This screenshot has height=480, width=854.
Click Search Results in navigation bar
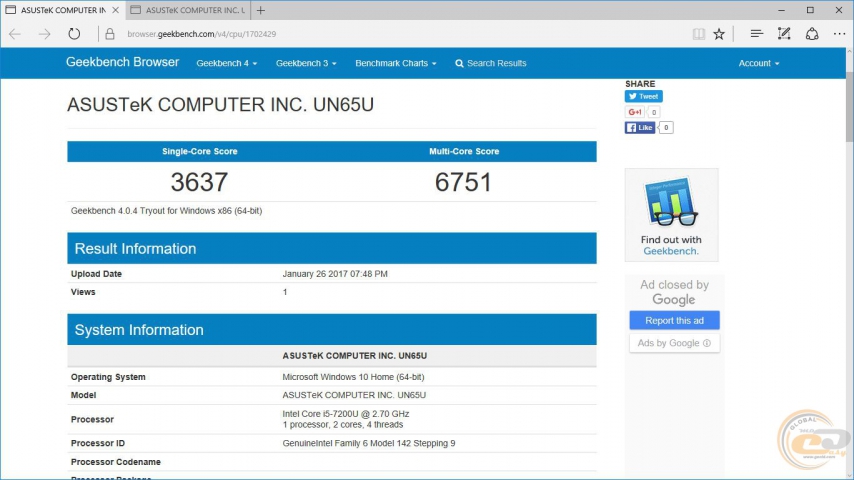(490, 63)
